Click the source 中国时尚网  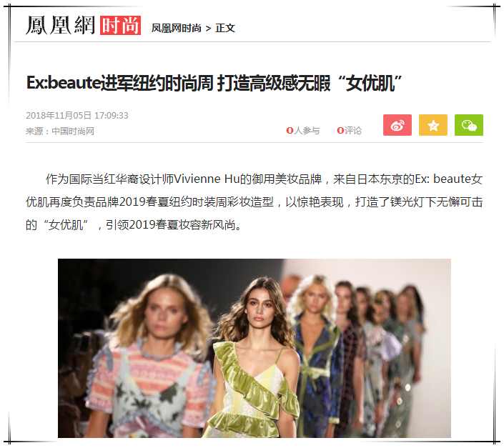73,131
